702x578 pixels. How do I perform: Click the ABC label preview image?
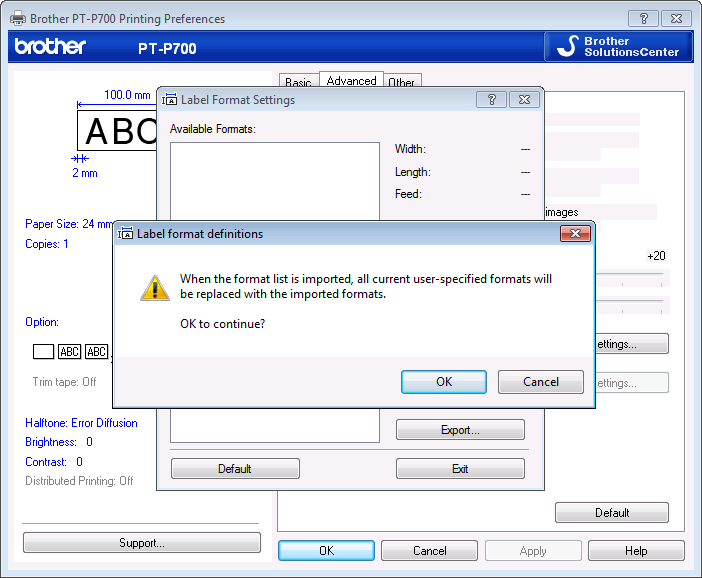(x=117, y=131)
